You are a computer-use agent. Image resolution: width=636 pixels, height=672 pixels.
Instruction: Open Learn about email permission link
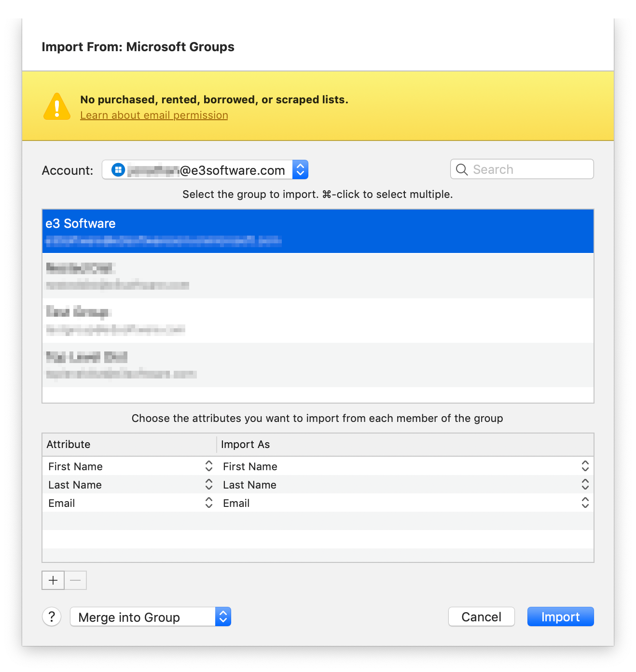pyautogui.click(x=154, y=115)
